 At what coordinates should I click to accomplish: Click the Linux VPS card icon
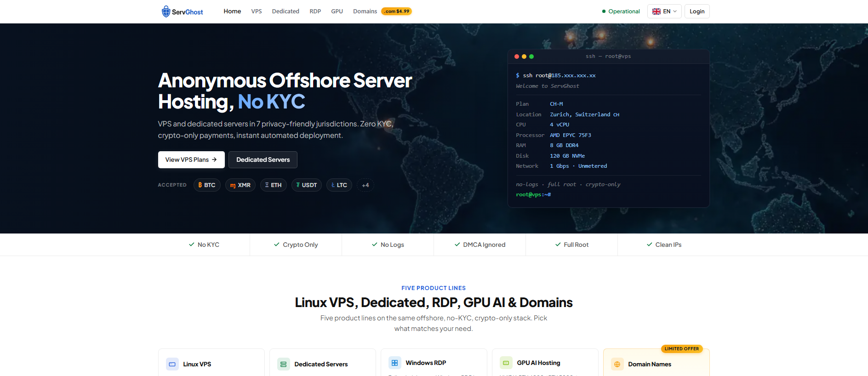(172, 364)
